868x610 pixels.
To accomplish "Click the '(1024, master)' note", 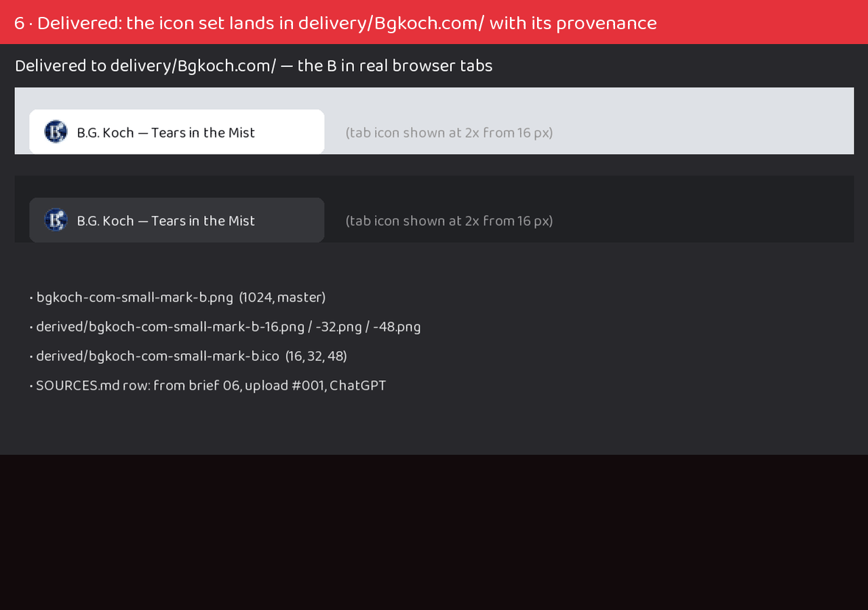I will point(282,298).
